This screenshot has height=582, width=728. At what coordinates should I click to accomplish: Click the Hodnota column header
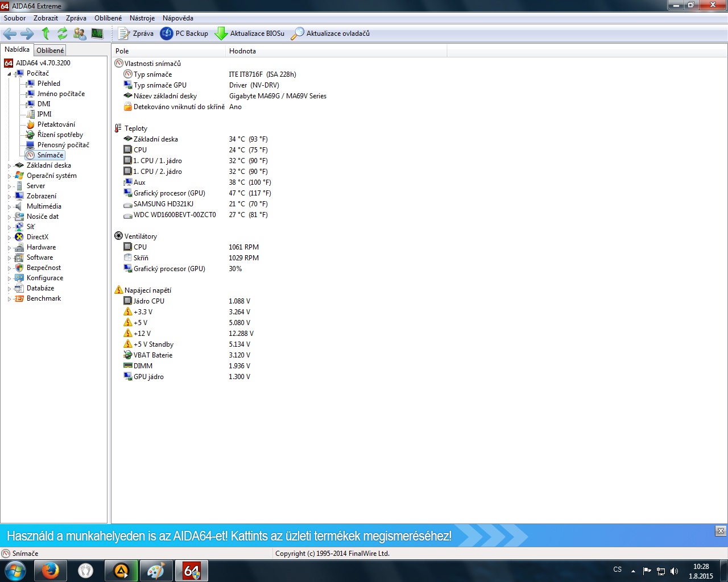[x=336, y=51]
